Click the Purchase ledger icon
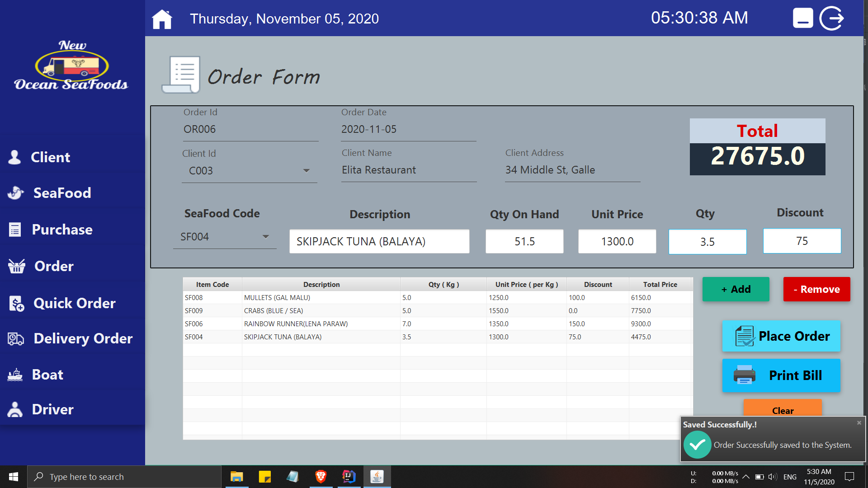Viewport: 868px width, 488px height. [14, 229]
